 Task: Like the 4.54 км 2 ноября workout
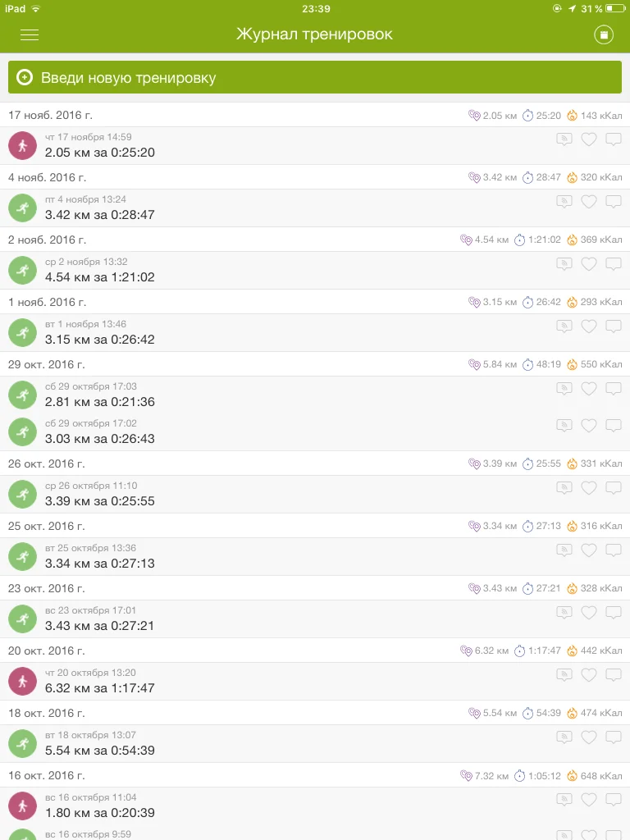(x=588, y=264)
